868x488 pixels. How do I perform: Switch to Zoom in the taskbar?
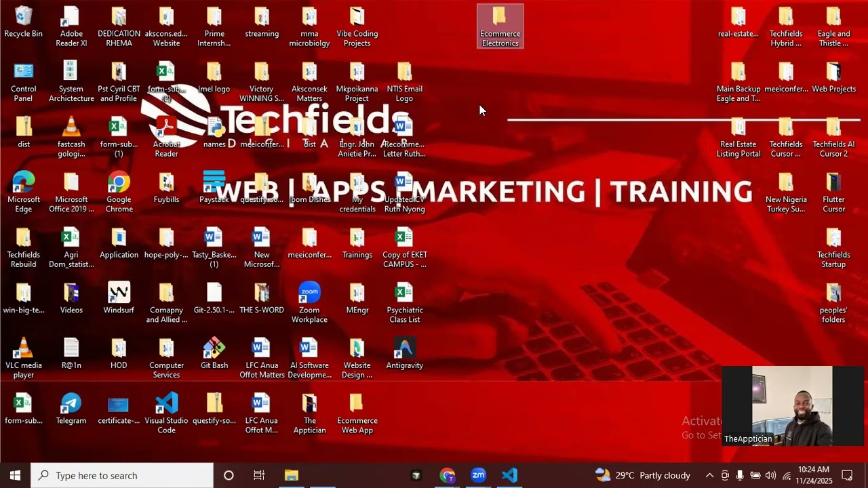coord(479,475)
